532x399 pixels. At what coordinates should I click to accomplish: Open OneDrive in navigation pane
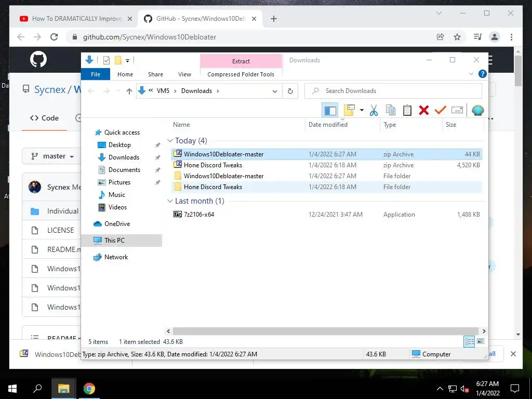[112, 224]
